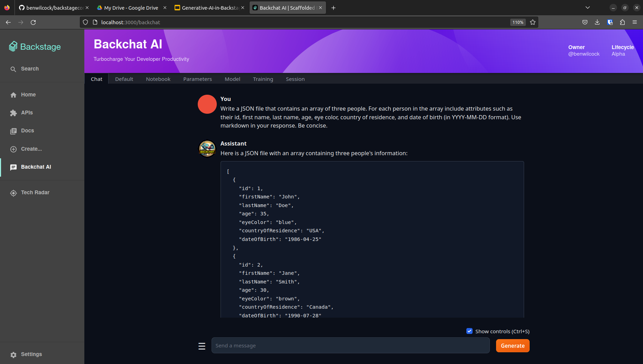Click Tech Radar sidebar link text
The height and width of the screenshot is (364, 643).
click(35, 193)
